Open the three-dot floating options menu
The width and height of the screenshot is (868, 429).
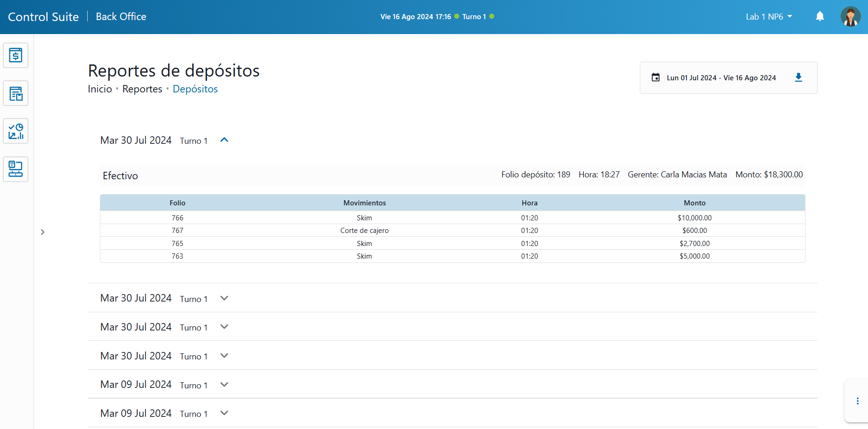pos(857,401)
